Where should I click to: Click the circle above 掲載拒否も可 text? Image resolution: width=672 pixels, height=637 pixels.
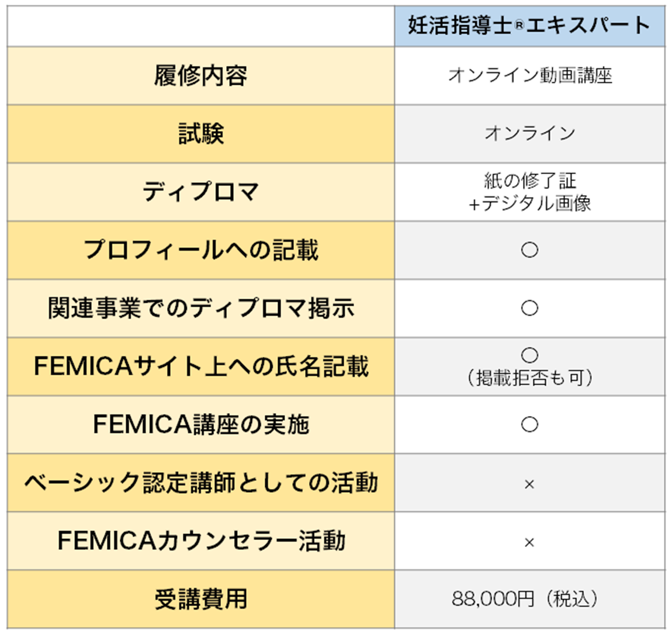pos(529,355)
